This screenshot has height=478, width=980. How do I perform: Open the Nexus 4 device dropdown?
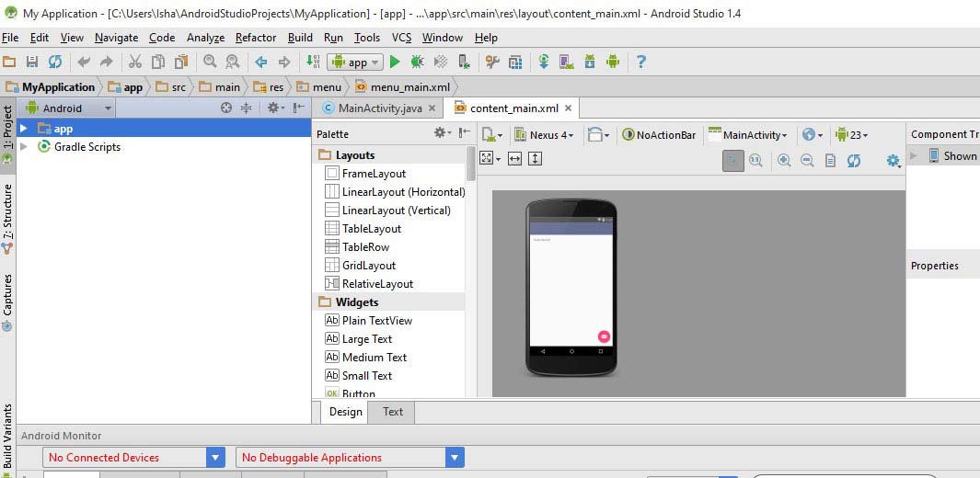pyautogui.click(x=543, y=135)
